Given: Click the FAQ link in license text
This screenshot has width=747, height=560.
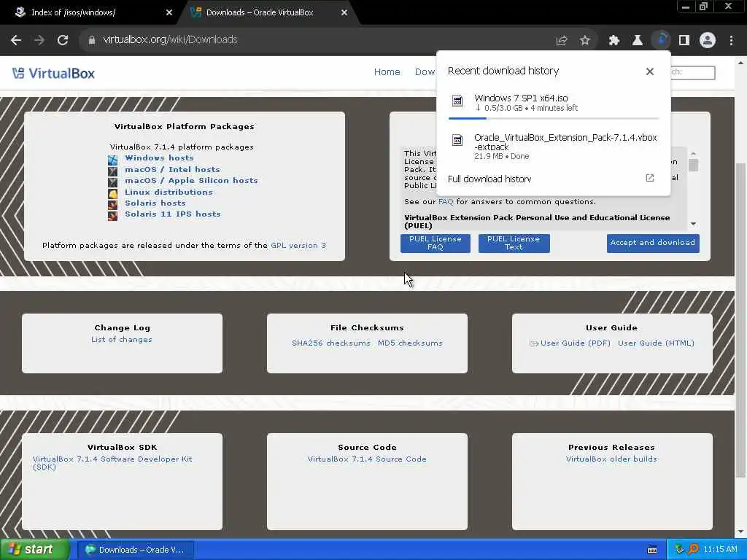Looking at the screenshot, I should [446, 201].
